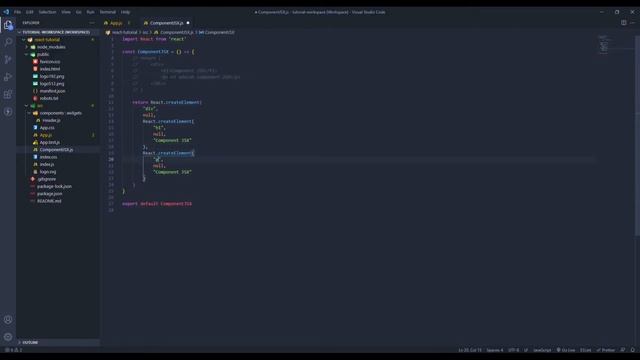Click the UTF-8 encoding status item

coord(514,350)
